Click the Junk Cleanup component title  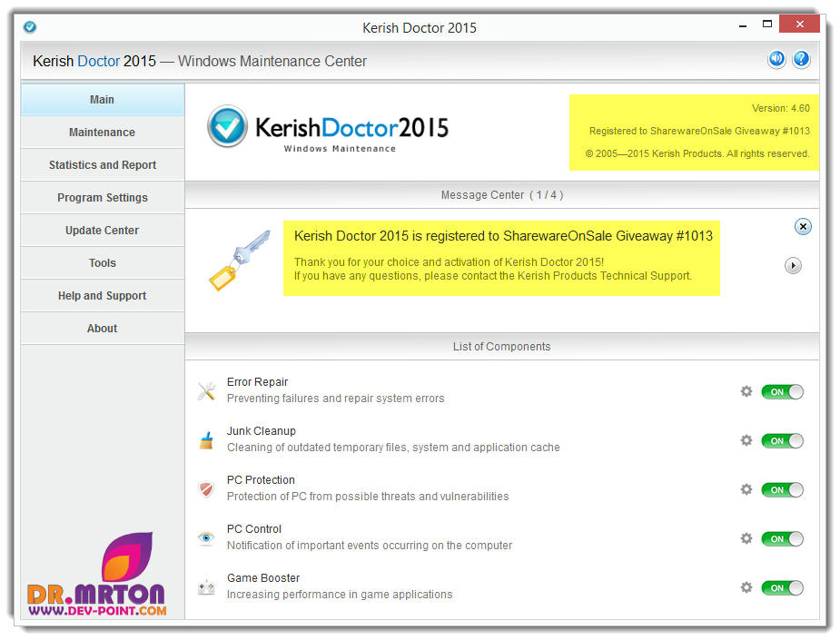click(261, 431)
